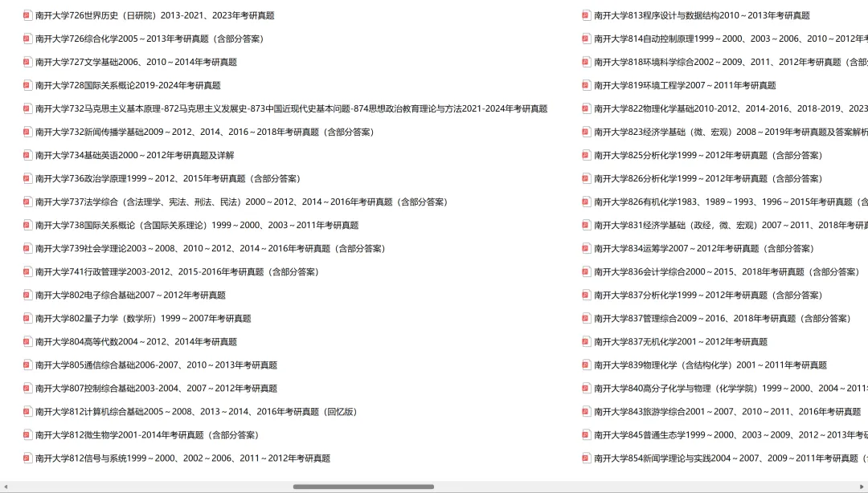Click the scrollbar right arrow
Viewport: 868px width, 493px height.
(862, 487)
